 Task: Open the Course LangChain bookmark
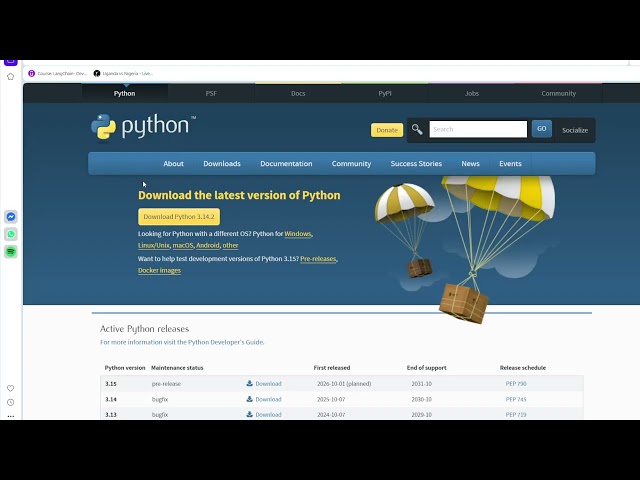point(58,73)
